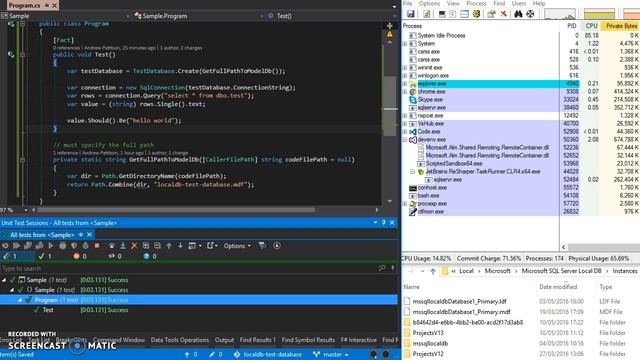This screenshot has width=640, height=360.
Task: Pin the Unit Test Sessions panel
Action: click(384, 222)
